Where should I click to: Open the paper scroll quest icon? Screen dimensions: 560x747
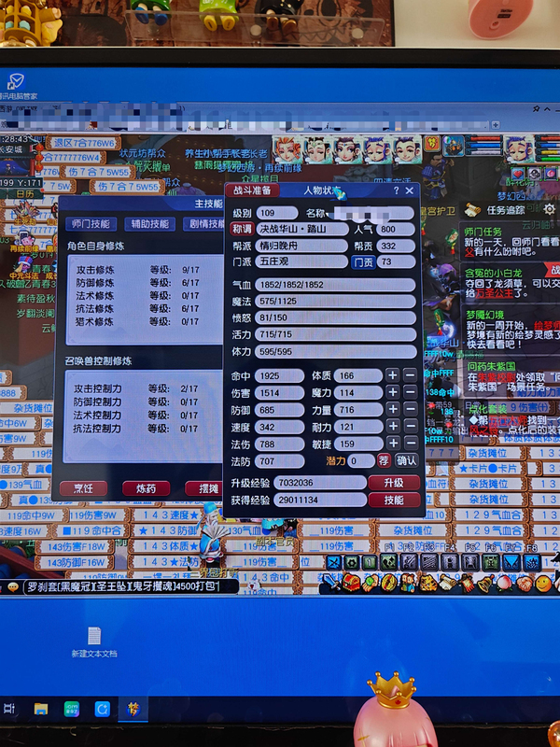pos(448,582)
